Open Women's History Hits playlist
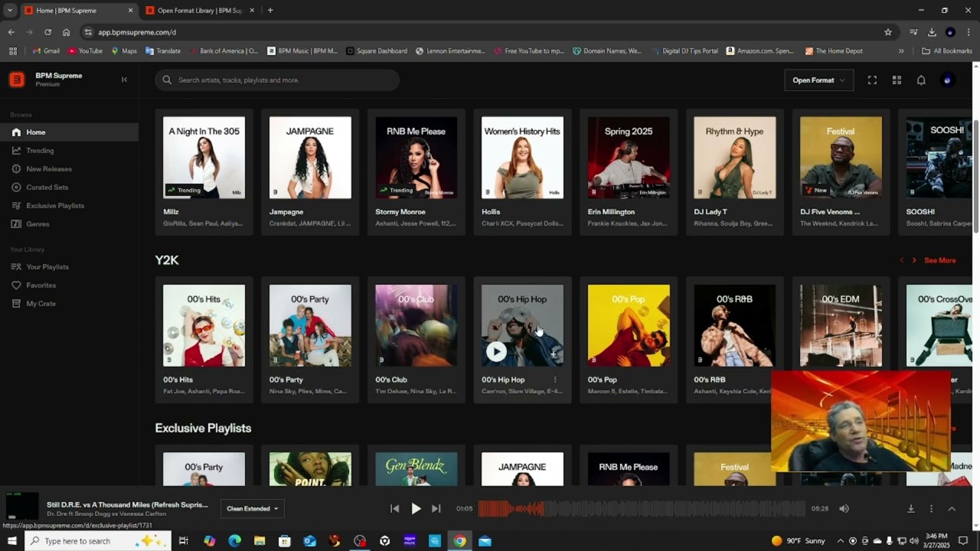980x551 pixels. click(x=522, y=158)
